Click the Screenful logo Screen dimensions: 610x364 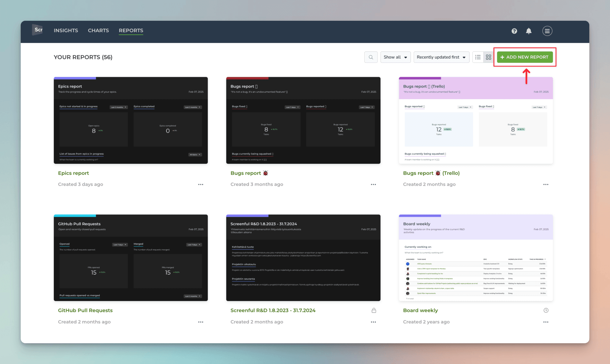[x=38, y=30]
